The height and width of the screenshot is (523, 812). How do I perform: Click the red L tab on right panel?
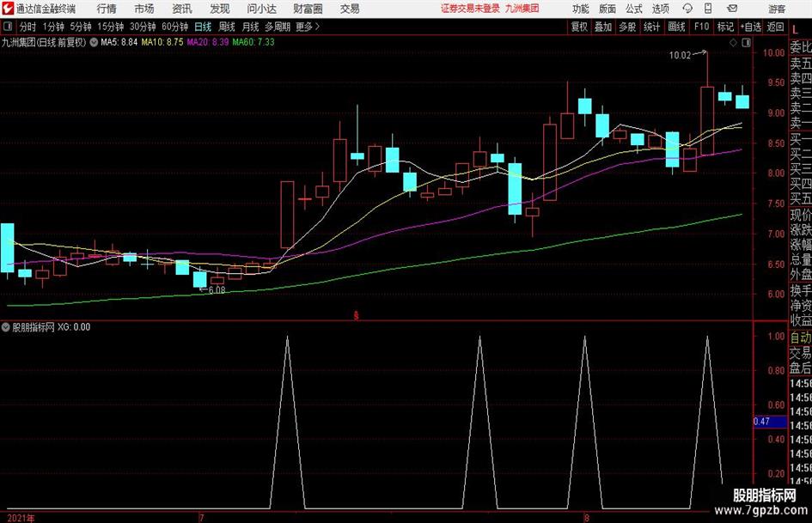coord(795,29)
